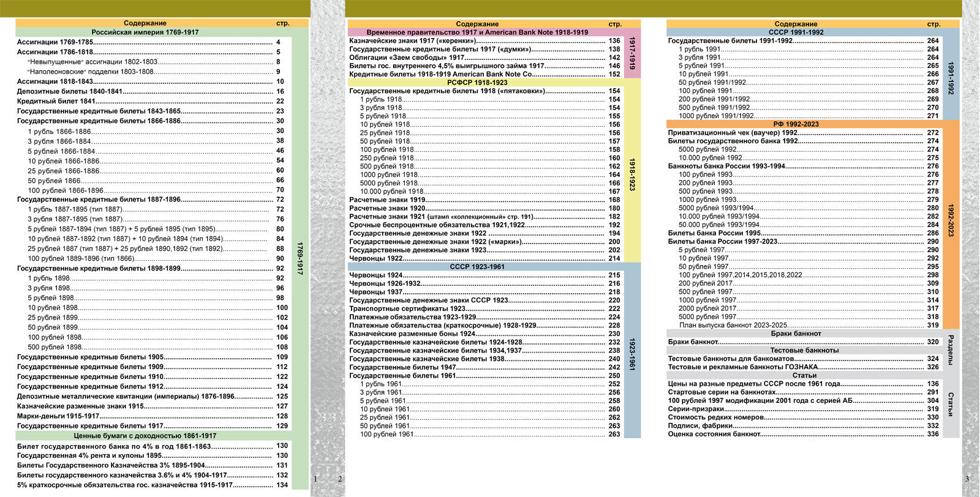Select 'Червонцы 1937' entry
Screen dimensions: 980x497
coord(484,292)
